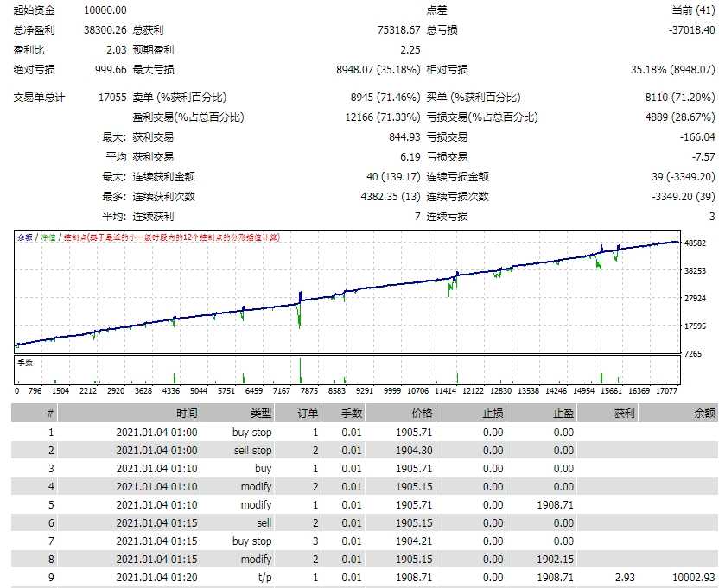This screenshot has height=588, width=725.
Task: Click the 止损 column header
Action: (493, 414)
